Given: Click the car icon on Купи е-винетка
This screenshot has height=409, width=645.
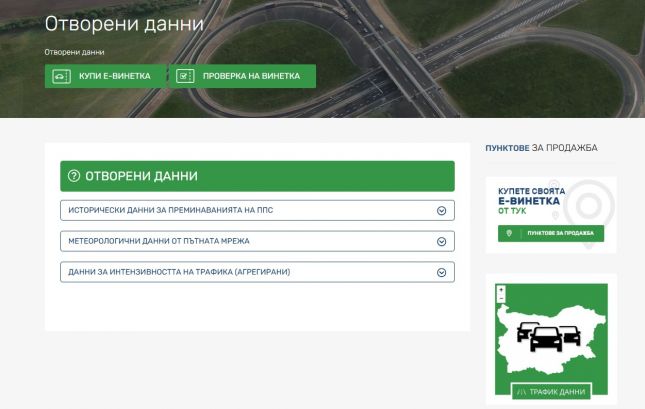Looking at the screenshot, I should (61, 76).
